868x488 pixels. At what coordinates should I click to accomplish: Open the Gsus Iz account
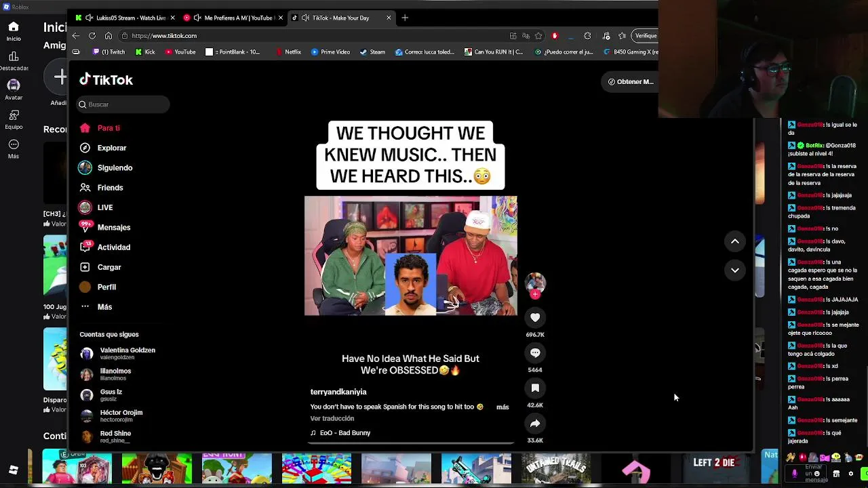point(102,395)
